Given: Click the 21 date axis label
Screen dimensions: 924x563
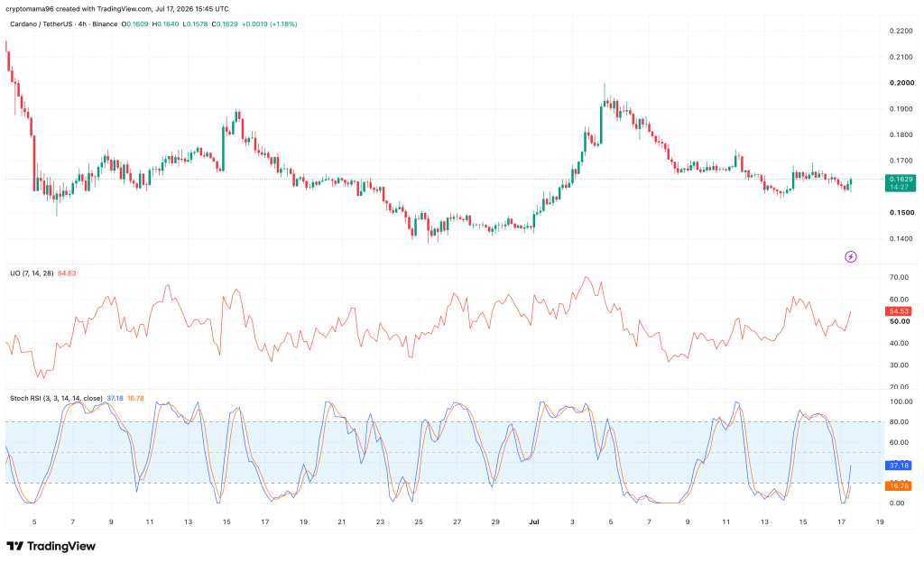Looking at the screenshot, I should pyautogui.click(x=342, y=521).
